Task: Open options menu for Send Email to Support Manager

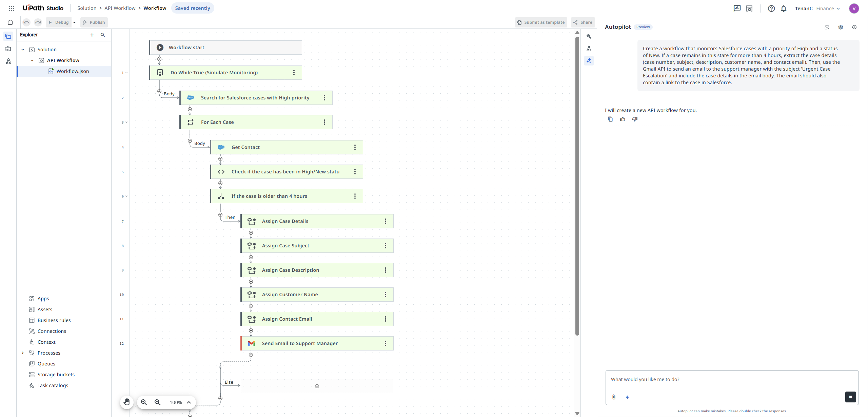Action: coord(386,343)
